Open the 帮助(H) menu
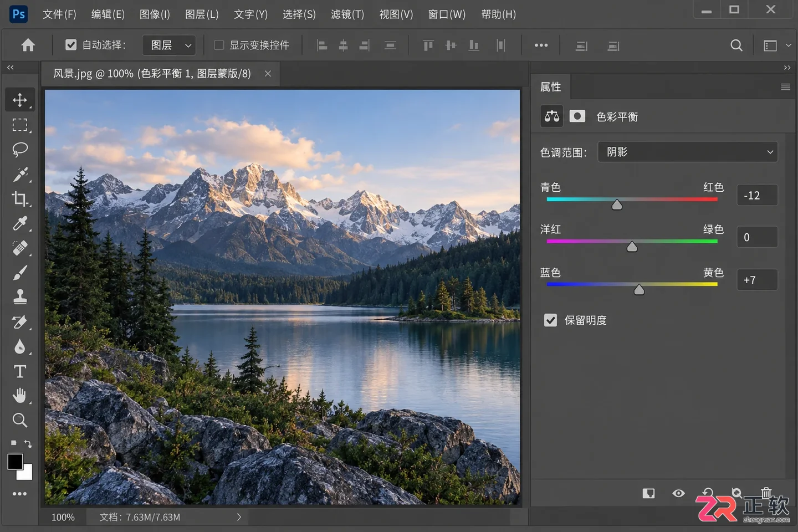Image resolution: width=798 pixels, height=532 pixels. click(x=498, y=14)
